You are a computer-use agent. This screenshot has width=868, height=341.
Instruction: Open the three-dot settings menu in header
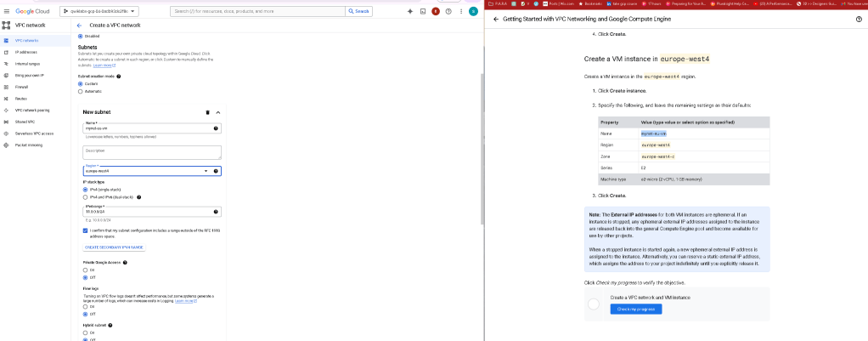[460, 11]
